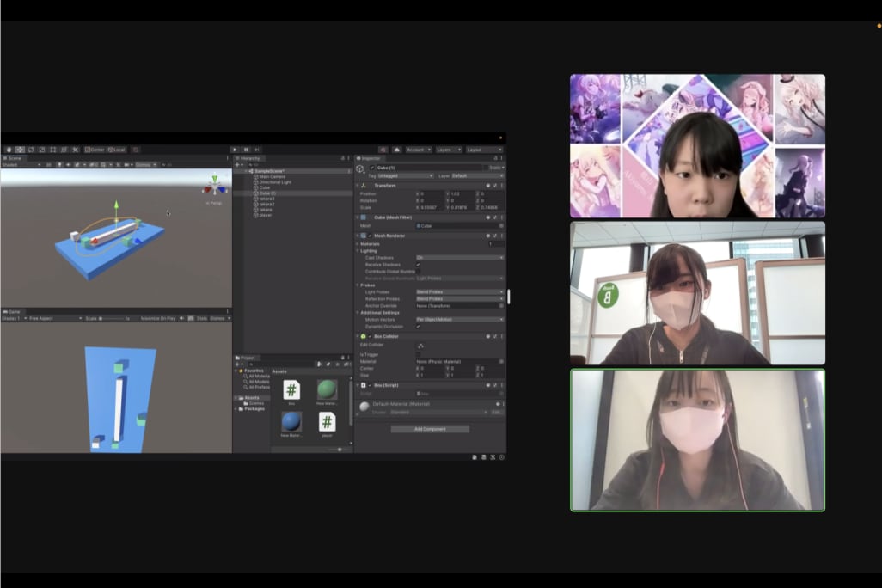The image size is (882, 588).
Task: Toggle the Receive Shadows checkbox
Action: click(x=419, y=264)
